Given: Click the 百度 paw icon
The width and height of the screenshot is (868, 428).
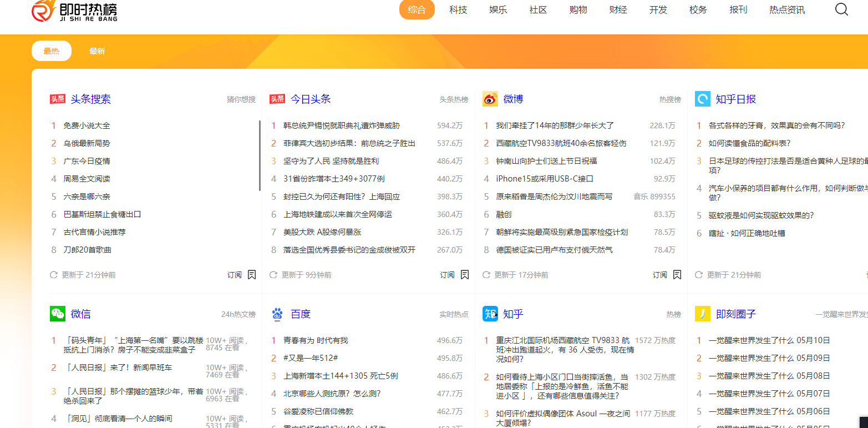Looking at the screenshot, I should (277, 314).
